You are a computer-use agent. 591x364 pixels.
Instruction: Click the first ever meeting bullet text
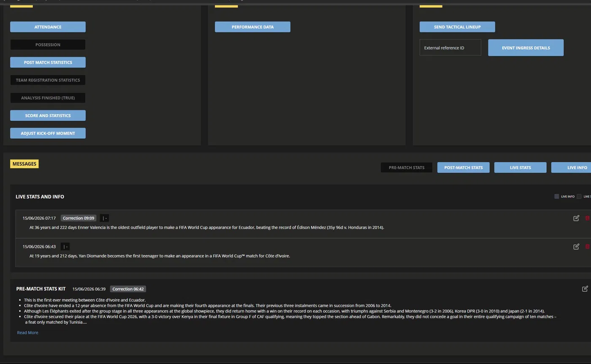pos(84,300)
